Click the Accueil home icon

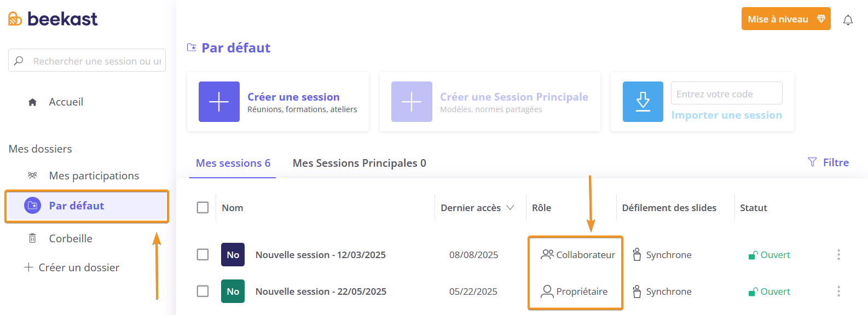coord(32,102)
